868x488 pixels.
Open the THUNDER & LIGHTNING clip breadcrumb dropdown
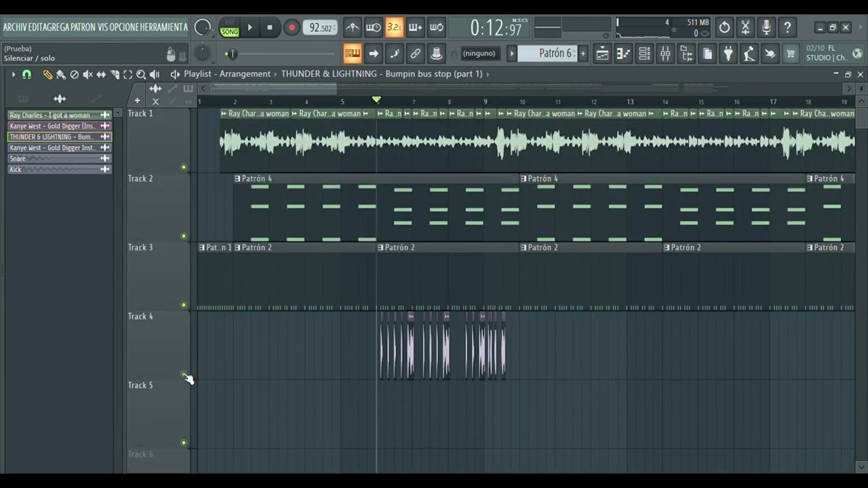coord(382,74)
